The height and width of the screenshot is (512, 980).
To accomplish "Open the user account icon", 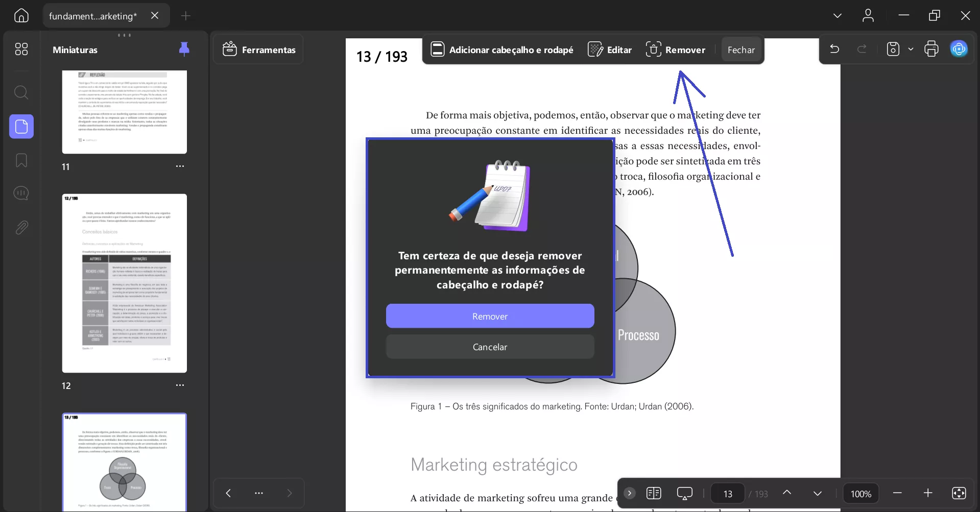I will pyautogui.click(x=868, y=16).
